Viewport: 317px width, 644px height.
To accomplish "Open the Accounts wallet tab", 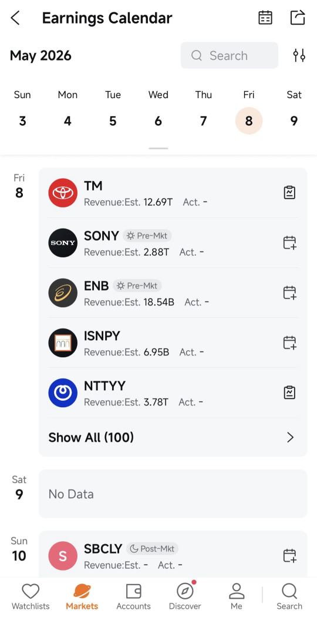I will tap(133, 597).
